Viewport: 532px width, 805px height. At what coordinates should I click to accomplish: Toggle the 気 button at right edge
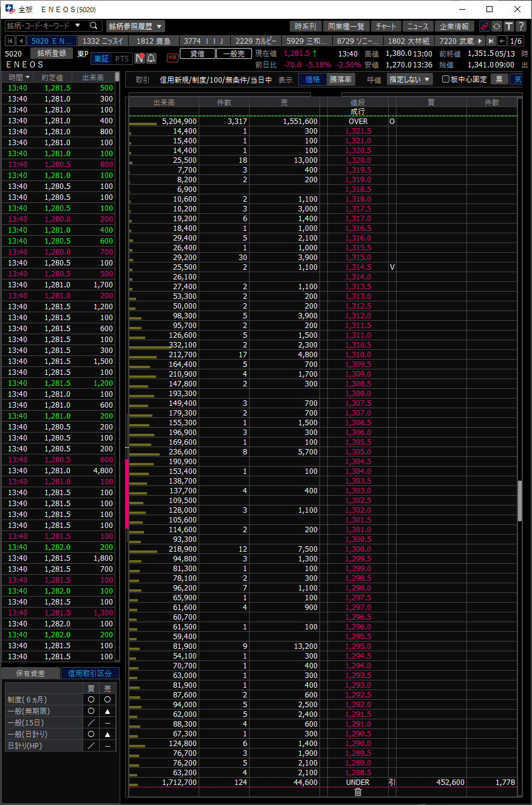tap(517, 80)
